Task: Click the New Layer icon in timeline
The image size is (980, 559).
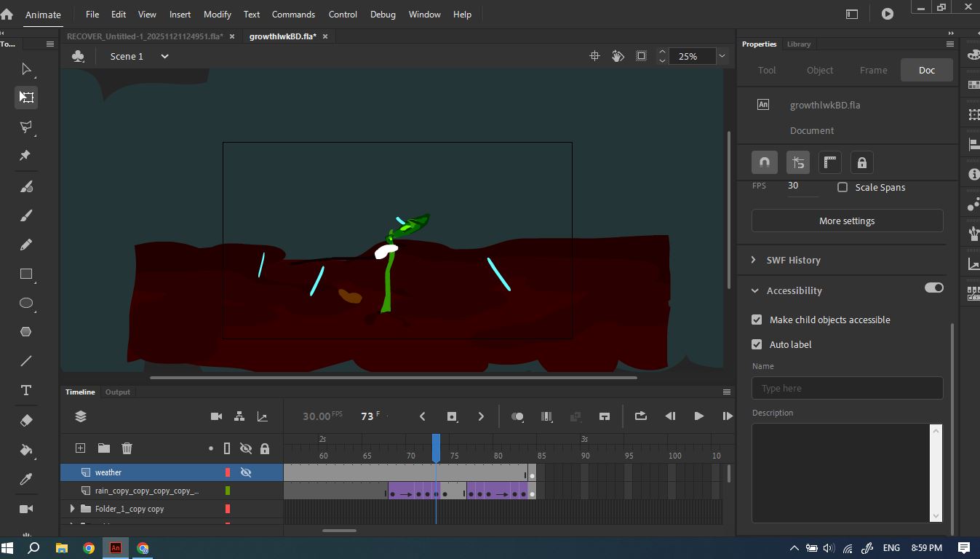Action: (x=81, y=448)
